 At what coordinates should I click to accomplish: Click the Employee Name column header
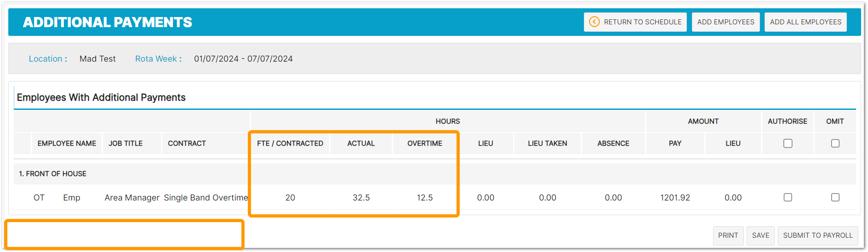67,143
